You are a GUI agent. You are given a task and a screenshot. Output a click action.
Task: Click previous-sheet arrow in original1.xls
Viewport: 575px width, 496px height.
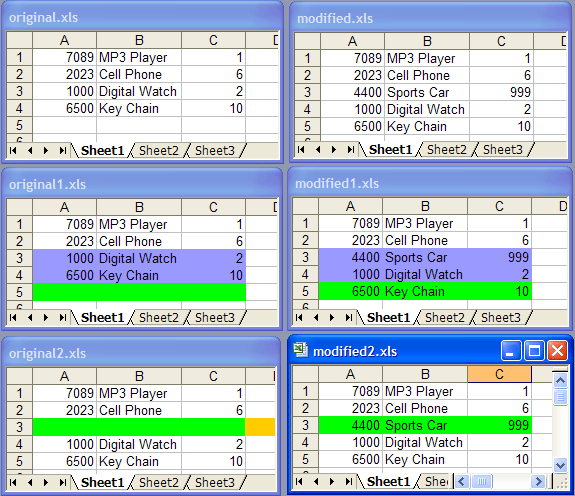click(x=30, y=317)
